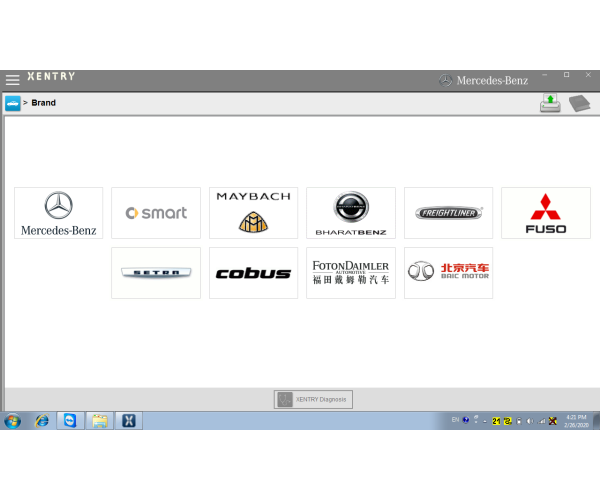This screenshot has width=600, height=500.
Task: Open the network signal tray icon
Action: tap(541, 421)
